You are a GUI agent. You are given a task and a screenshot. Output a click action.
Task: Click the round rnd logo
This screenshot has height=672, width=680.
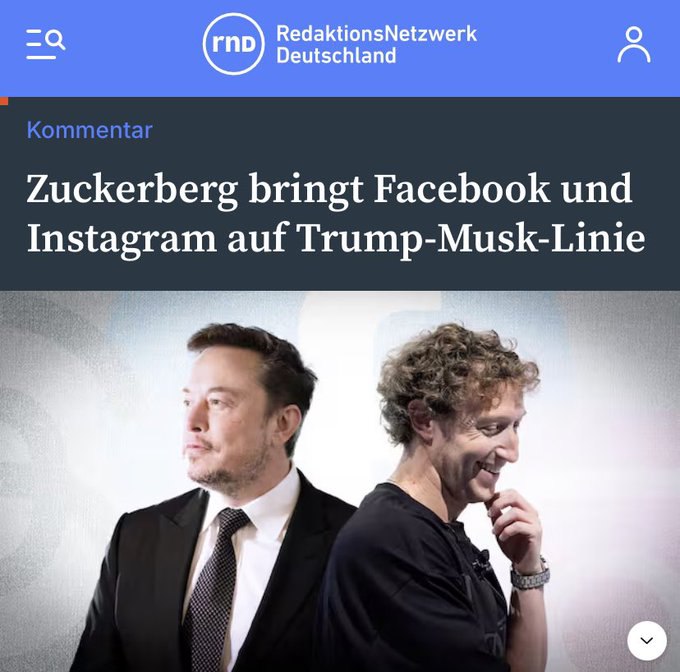(233, 44)
